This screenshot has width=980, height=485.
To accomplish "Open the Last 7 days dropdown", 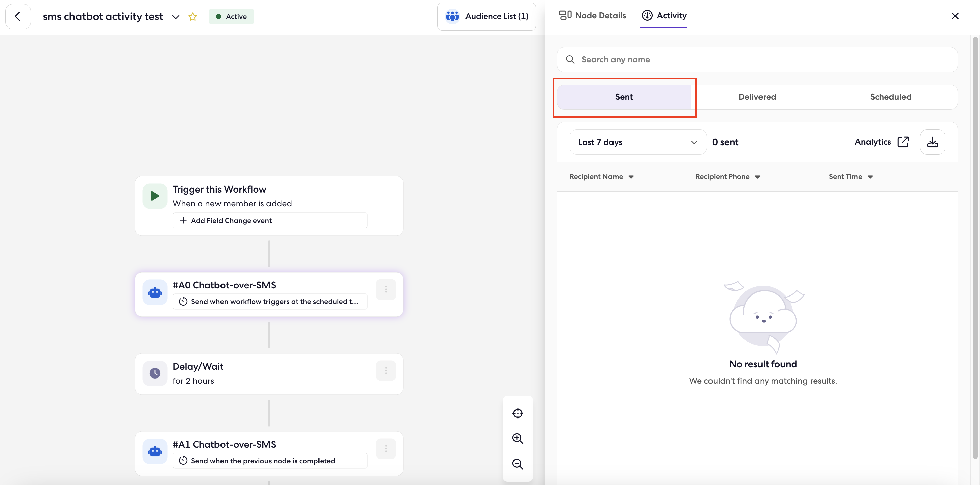I will coord(638,142).
